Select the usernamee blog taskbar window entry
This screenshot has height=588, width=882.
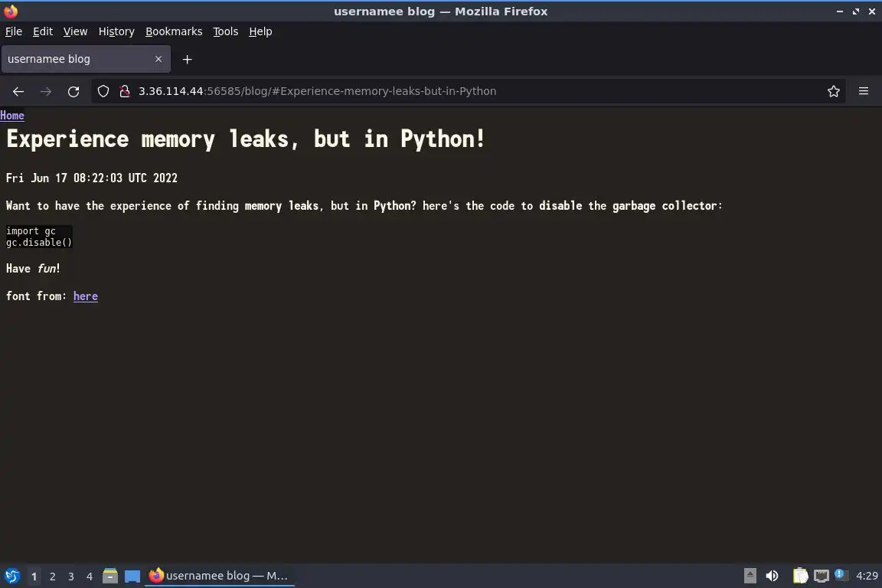pyautogui.click(x=220, y=576)
